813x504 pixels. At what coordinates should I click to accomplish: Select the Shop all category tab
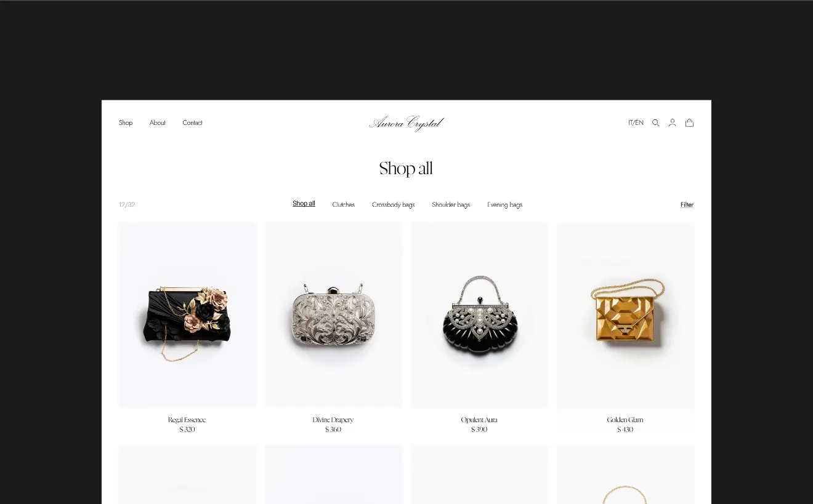304,204
